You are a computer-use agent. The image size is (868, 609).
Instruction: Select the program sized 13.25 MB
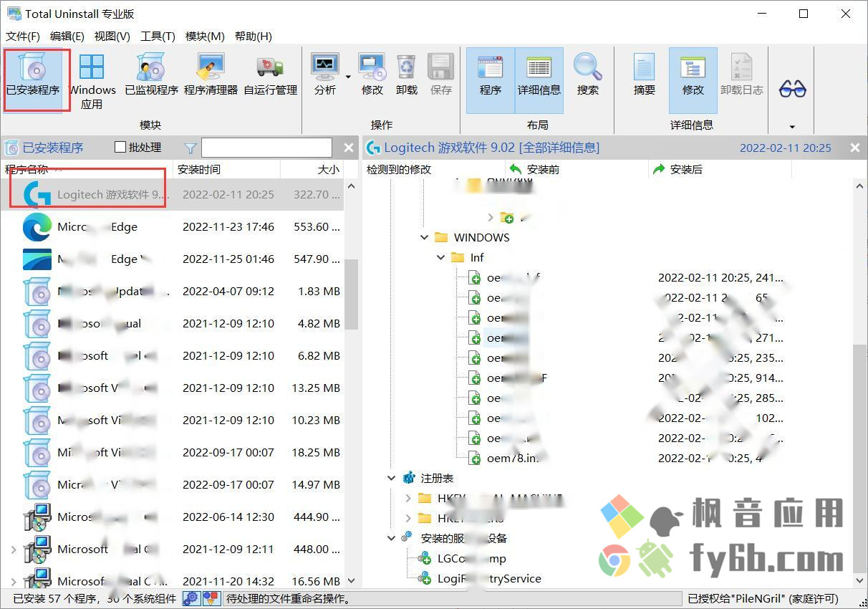point(172,388)
